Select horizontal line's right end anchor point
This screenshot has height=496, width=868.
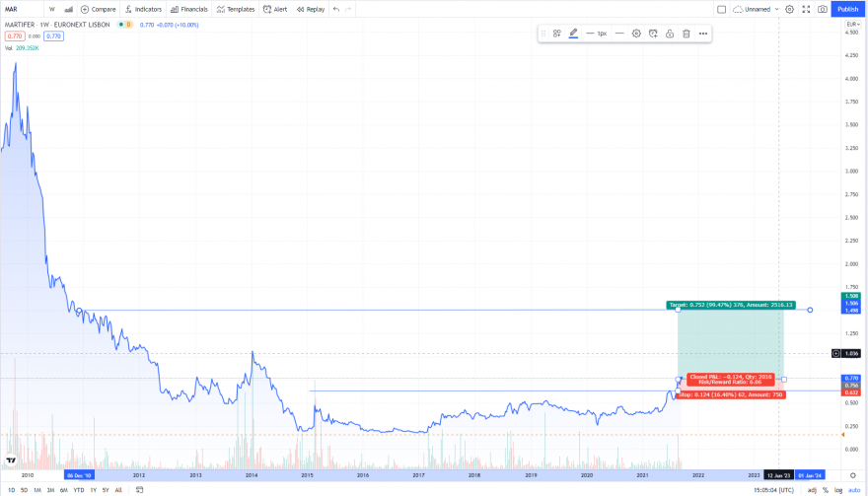(x=810, y=310)
